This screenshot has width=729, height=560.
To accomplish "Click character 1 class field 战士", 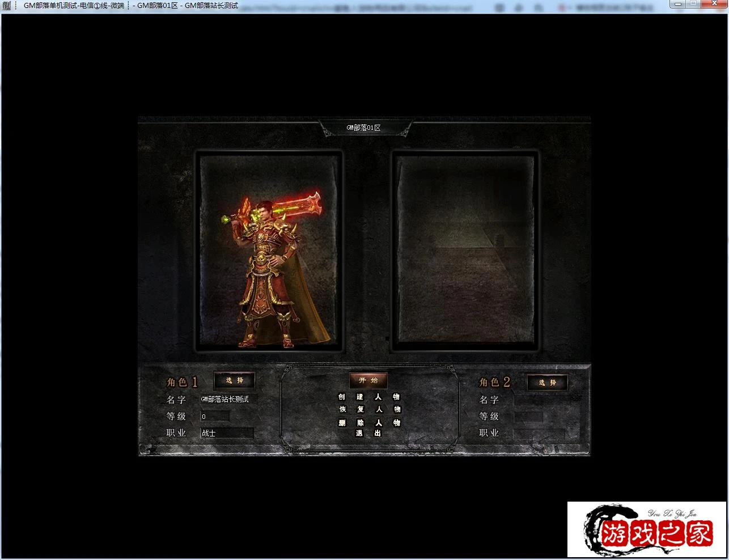I will 226,433.
